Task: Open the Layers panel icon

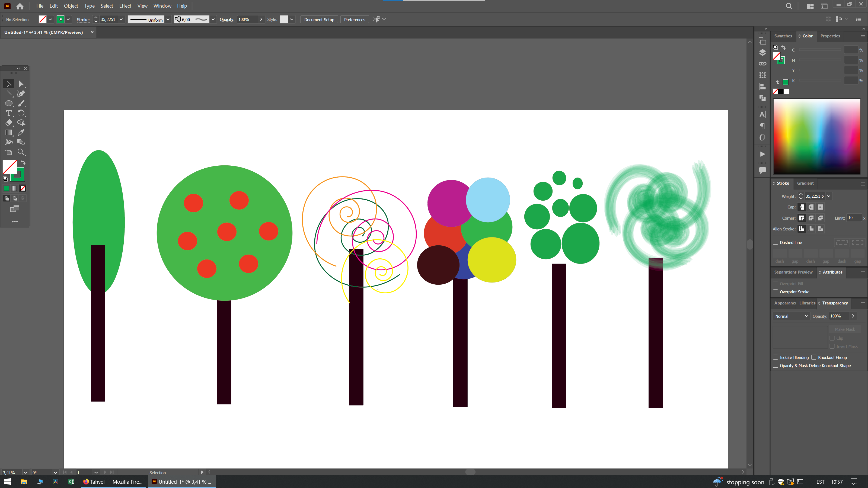Action: pos(762,53)
